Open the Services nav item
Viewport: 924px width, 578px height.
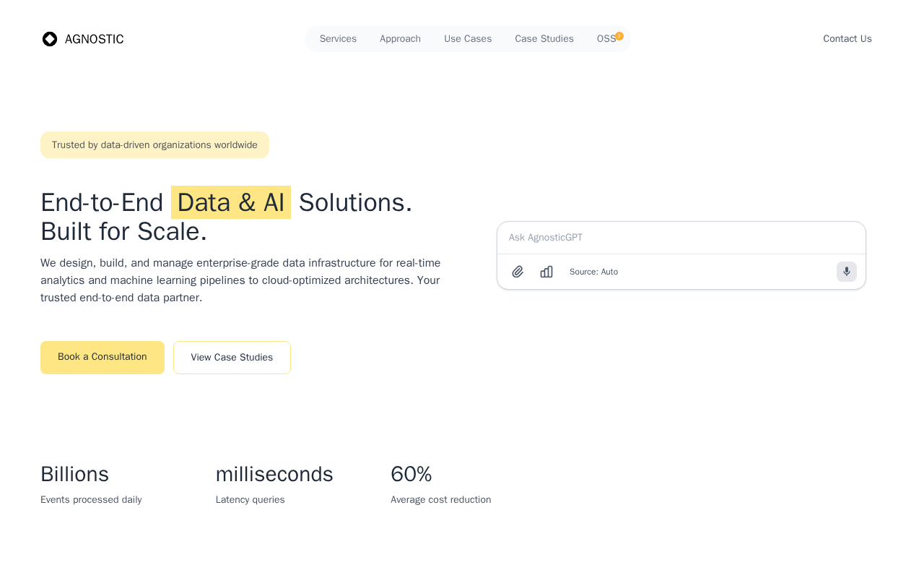338,39
